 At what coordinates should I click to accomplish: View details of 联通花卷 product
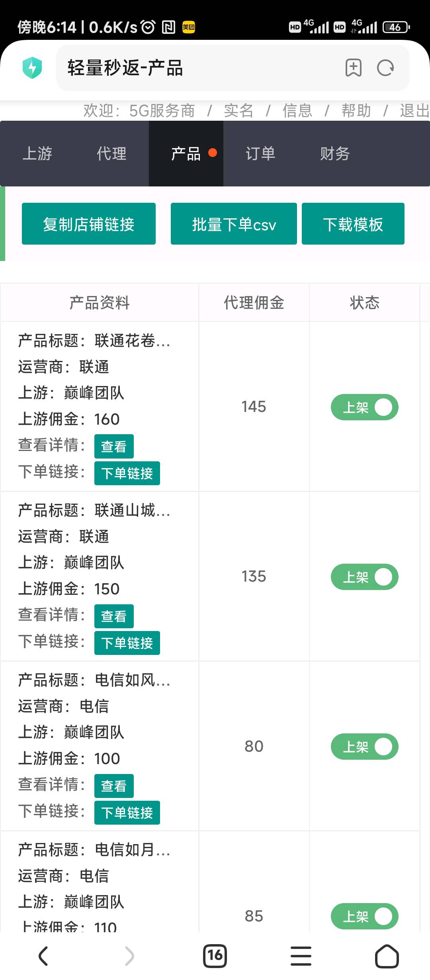[114, 447]
